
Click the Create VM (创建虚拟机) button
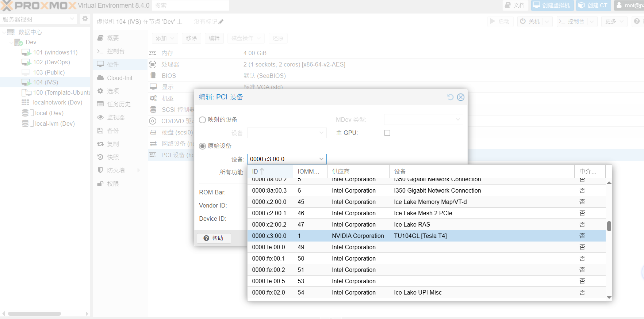point(552,5)
